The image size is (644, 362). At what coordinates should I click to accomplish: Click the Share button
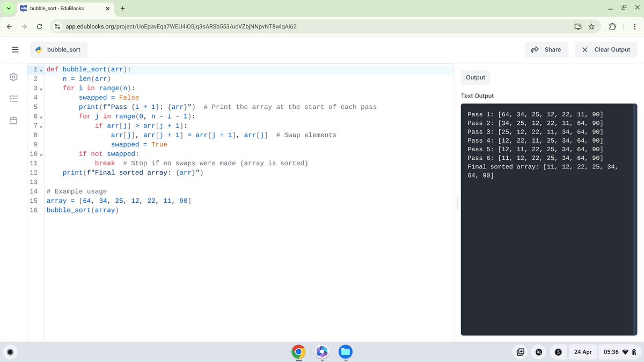click(546, 49)
